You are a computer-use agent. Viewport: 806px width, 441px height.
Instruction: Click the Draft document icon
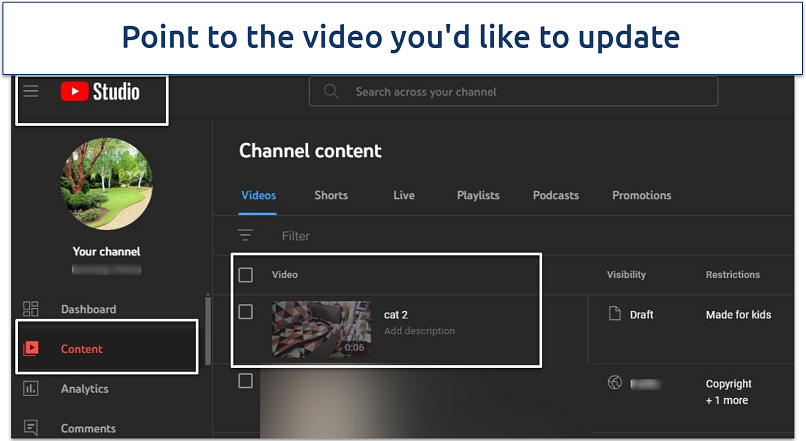(x=615, y=313)
